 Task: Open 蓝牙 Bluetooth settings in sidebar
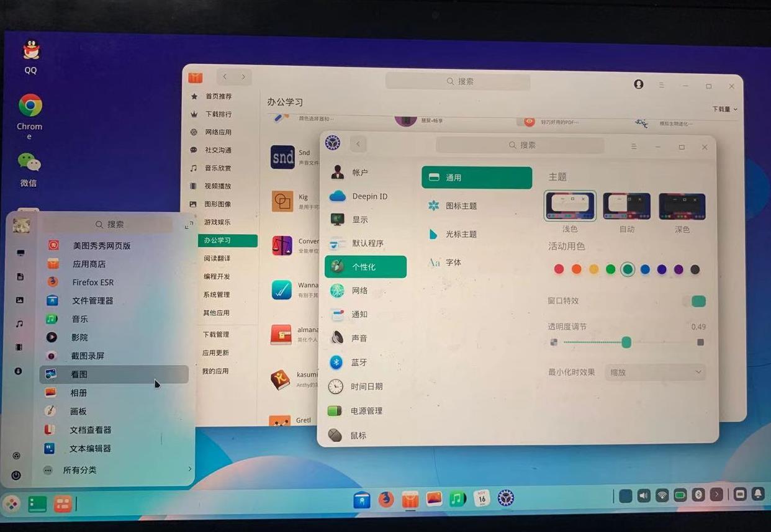pos(358,362)
